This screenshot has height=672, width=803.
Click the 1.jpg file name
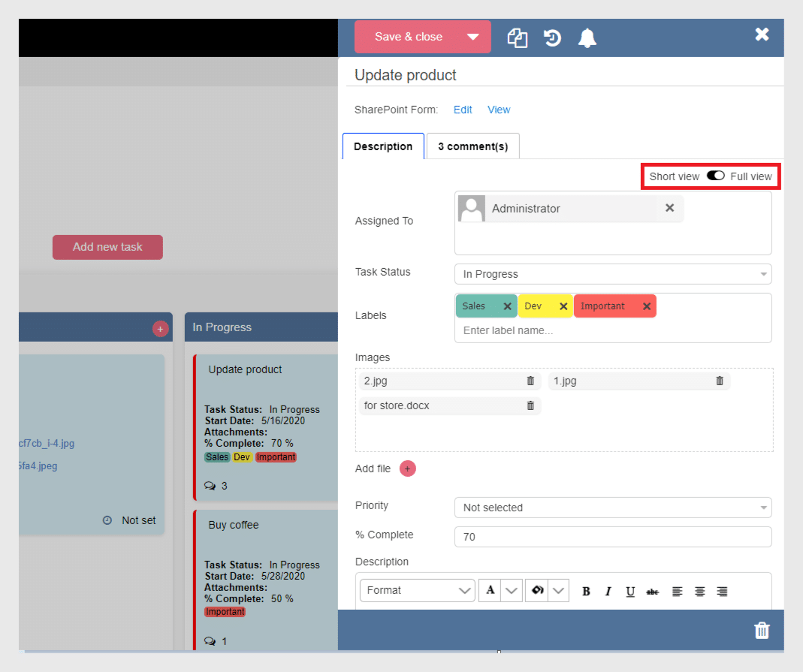[x=565, y=381]
